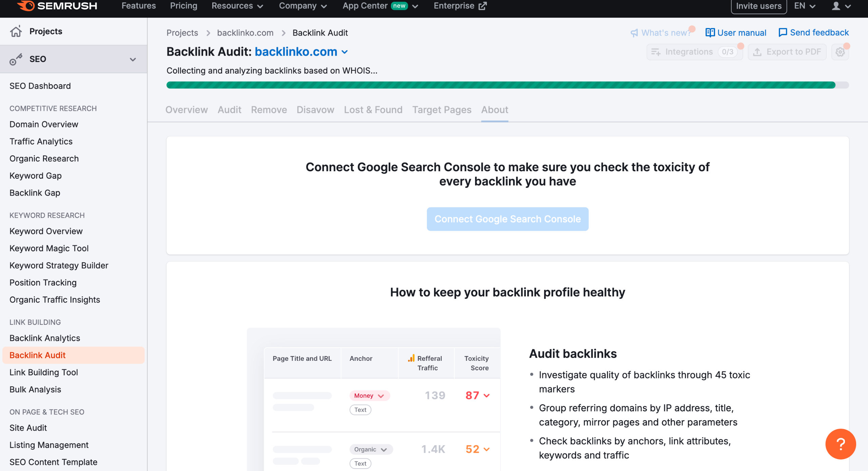
Task: Click the Semrush flame logo
Action: (x=26, y=6)
